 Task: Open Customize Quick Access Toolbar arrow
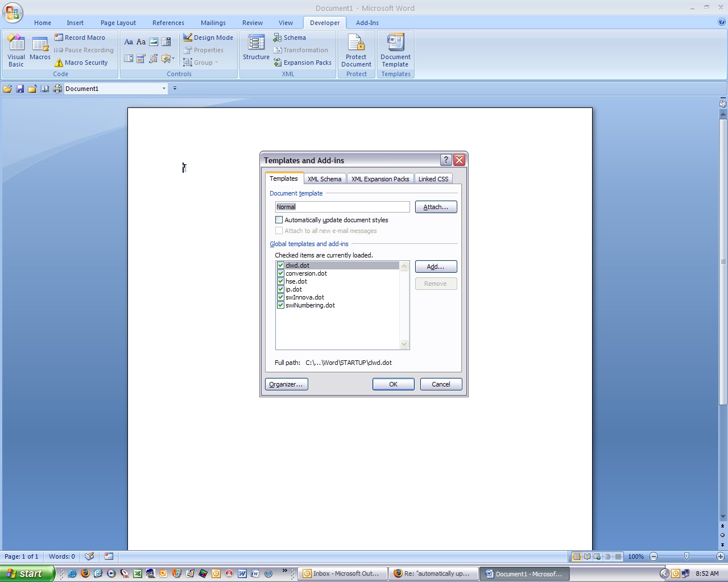point(175,89)
